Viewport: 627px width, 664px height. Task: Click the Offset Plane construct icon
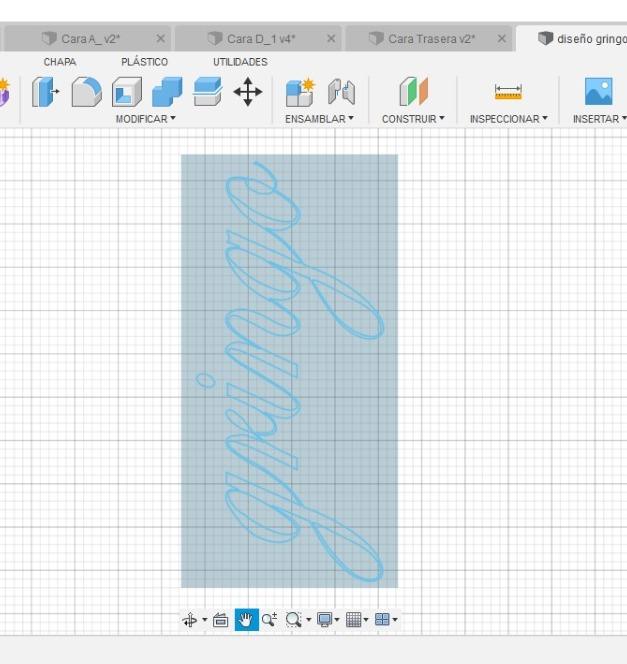tap(413, 91)
